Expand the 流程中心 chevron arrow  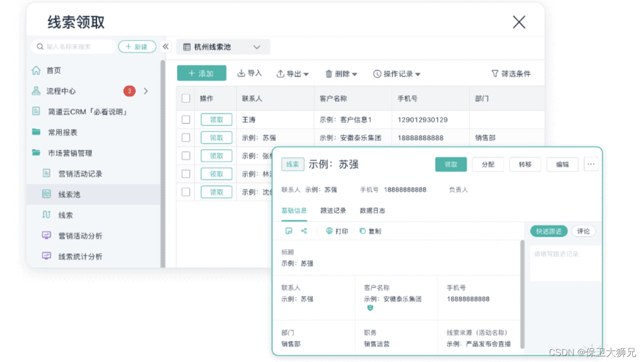pyautogui.click(x=146, y=91)
